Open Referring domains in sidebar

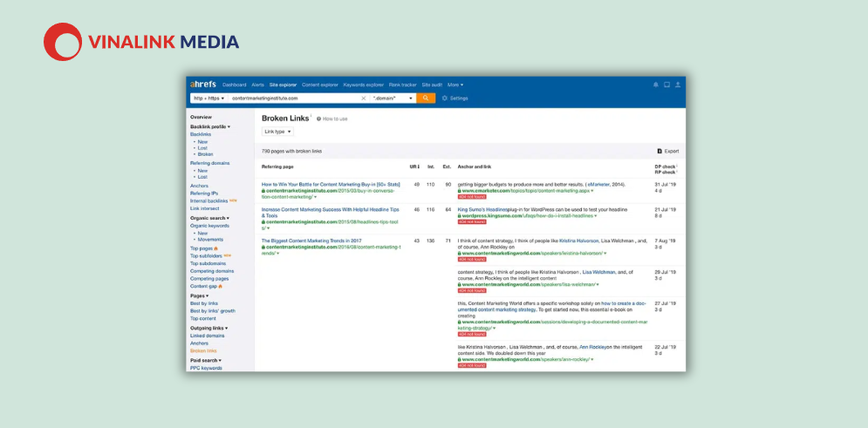point(210,163)
